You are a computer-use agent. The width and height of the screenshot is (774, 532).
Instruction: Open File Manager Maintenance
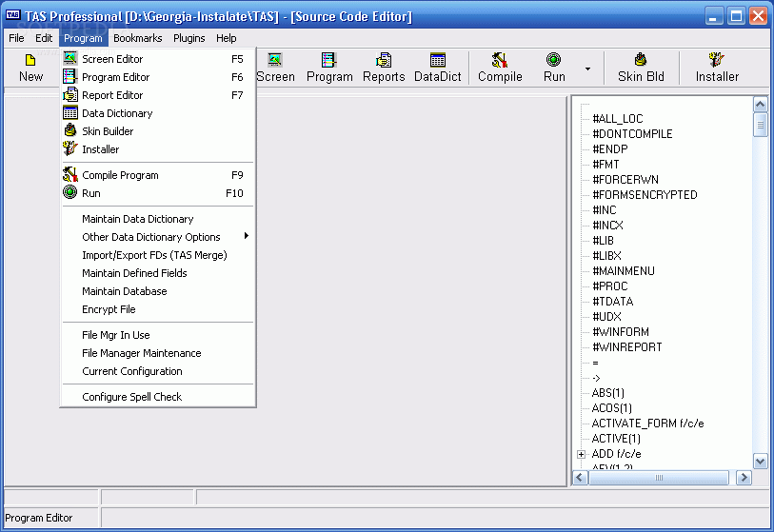pos(158,353)
